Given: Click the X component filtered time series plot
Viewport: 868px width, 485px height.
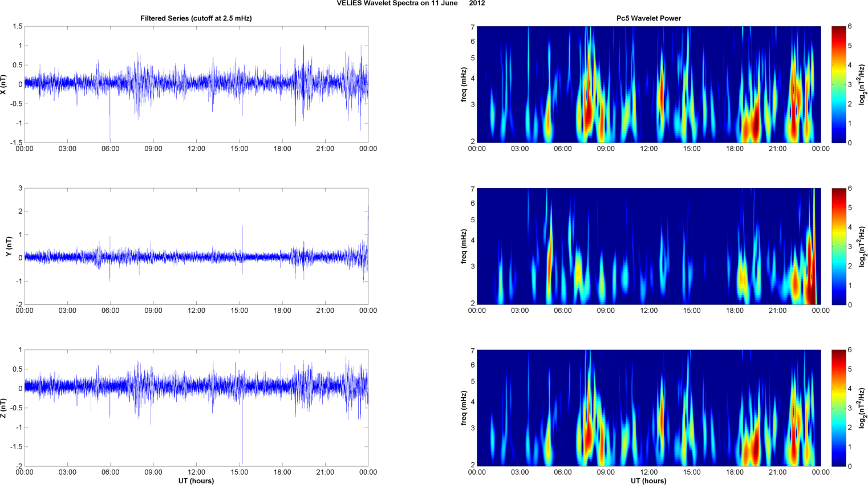Looking at the screenshot, I should [x=196, y=84].
